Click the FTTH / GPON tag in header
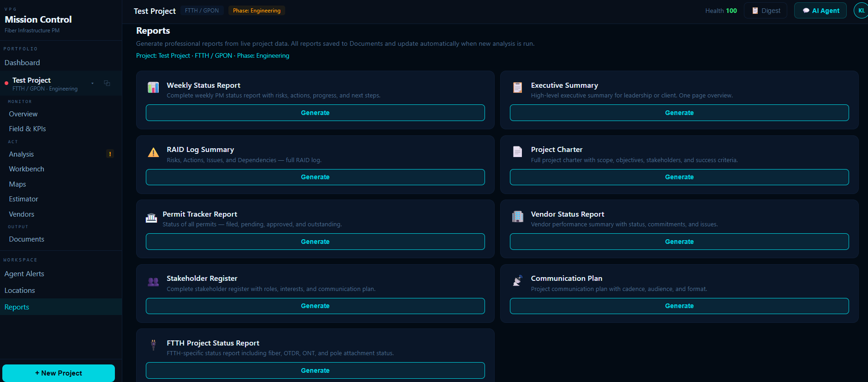The image size is (868, 382). 202,11
